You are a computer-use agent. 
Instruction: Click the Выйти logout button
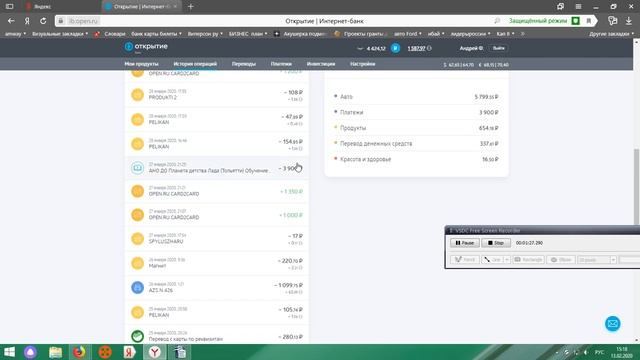[498, 48]
